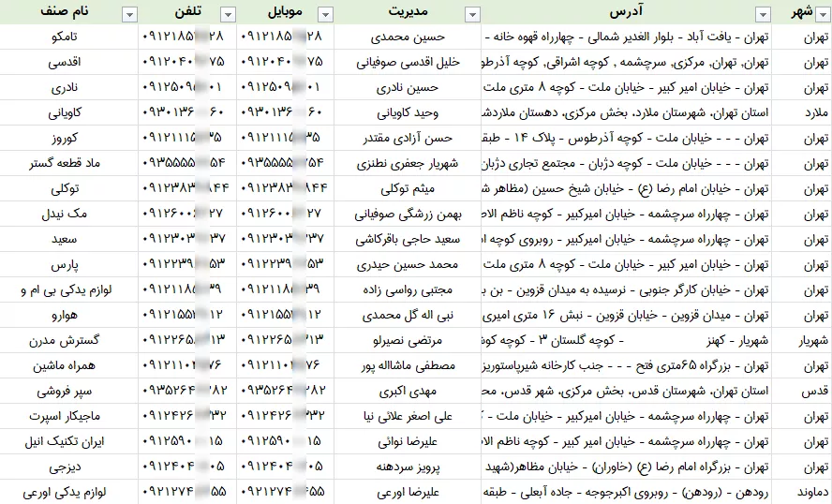The width and height of the screenshot is (832, 504).
Task: Select address cell mentioning کوچه گلستان ۳
Action: 626,340
